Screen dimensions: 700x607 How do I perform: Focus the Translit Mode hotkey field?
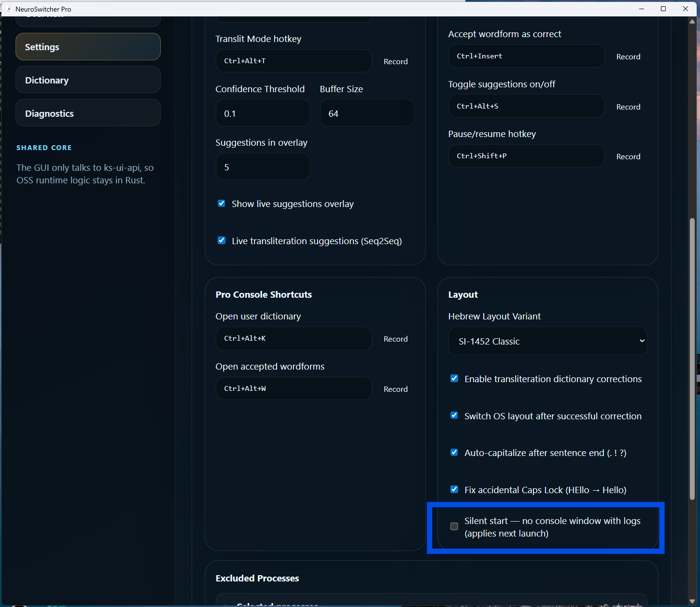click(x=294, y=61)
